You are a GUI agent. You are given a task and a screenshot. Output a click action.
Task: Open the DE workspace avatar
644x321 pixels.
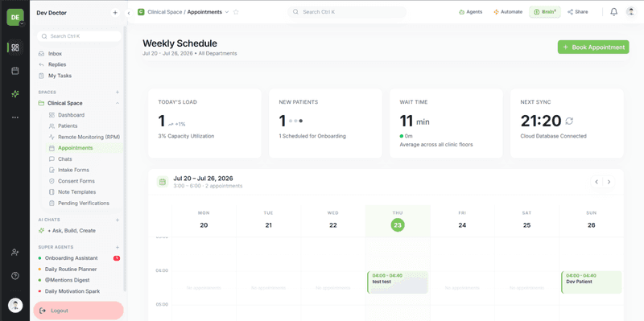click(x=15, y=17)
